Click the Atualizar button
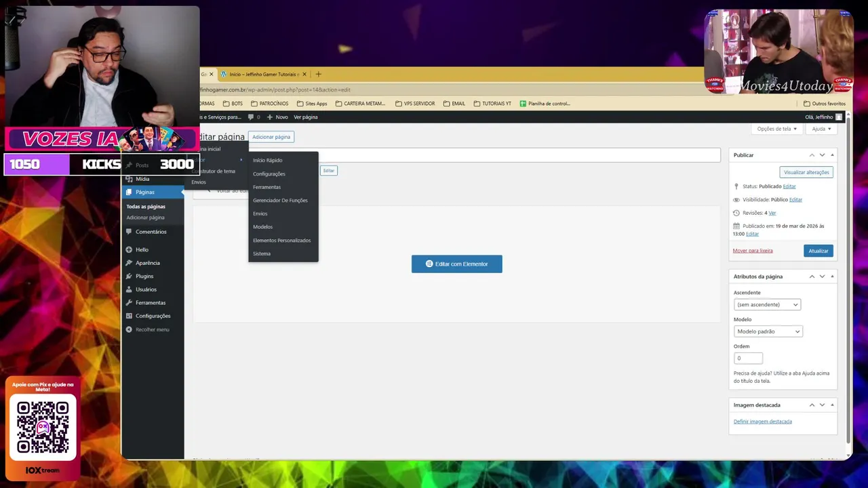This screenshot has height=488, width=868. 818,251
